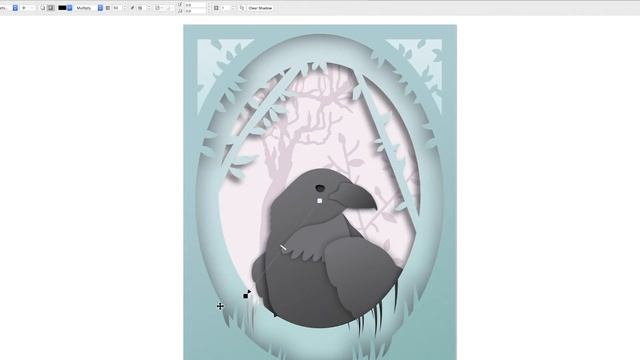
Task: Select the inner shadow icon
Action: click(x=51, y=8)
